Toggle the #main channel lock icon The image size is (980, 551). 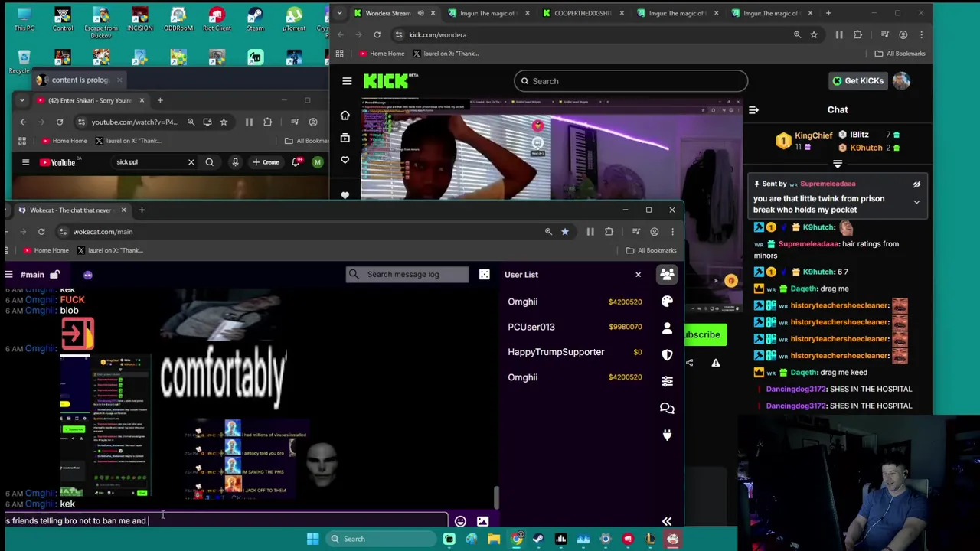[54, 274]
